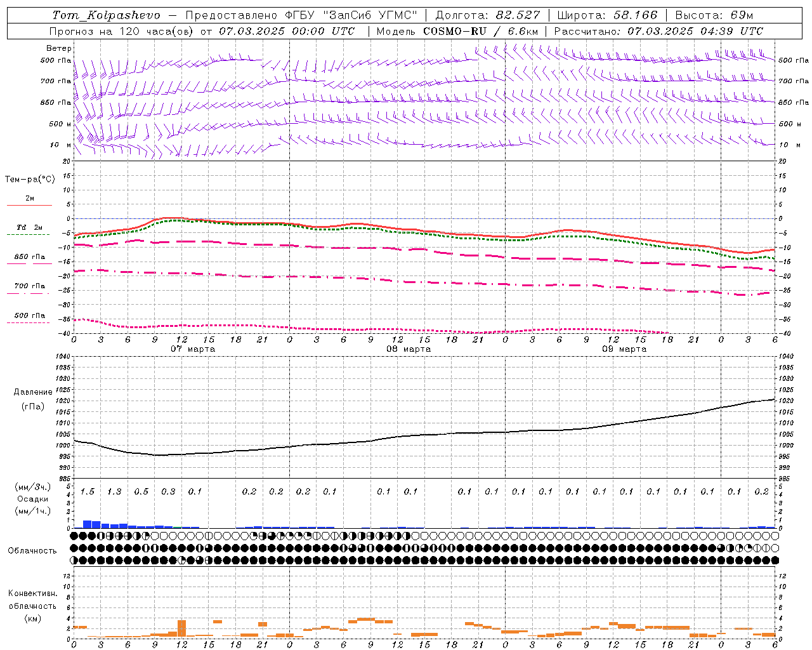Image resolution: width=812 pixels, height=650 pixels.
Task: Click the "Ветер" wind panel label
Action: 59,48
